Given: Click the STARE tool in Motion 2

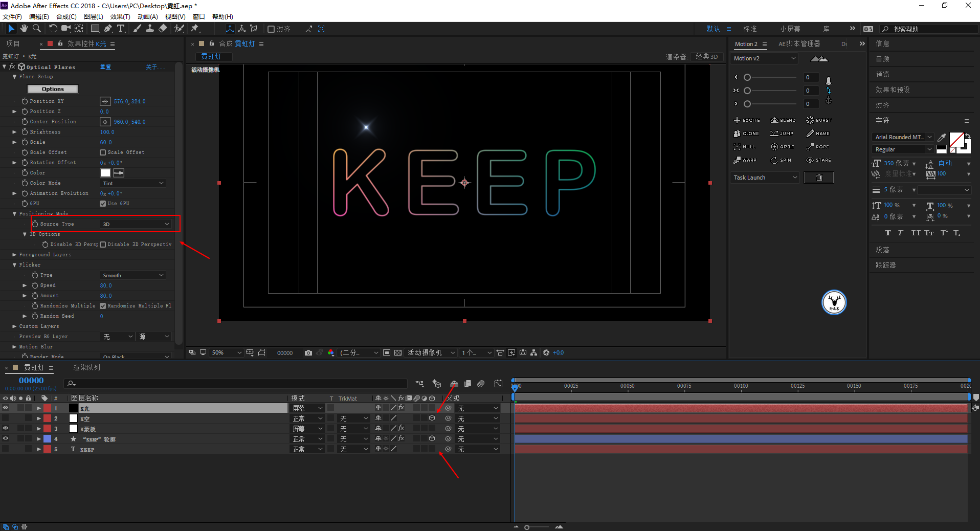Looking at the screenshot, I should (x=819, y=160).
